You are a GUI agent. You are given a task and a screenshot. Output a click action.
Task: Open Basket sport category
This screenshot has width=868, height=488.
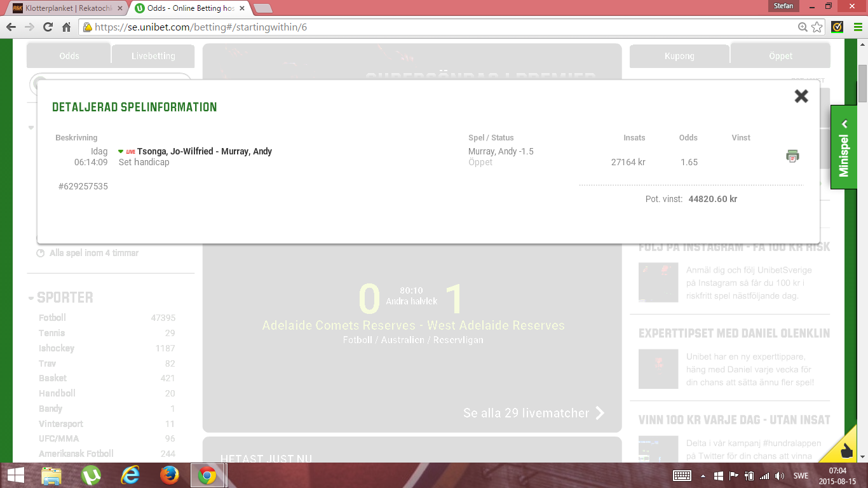pyautogui.click(x=52, y=378)
